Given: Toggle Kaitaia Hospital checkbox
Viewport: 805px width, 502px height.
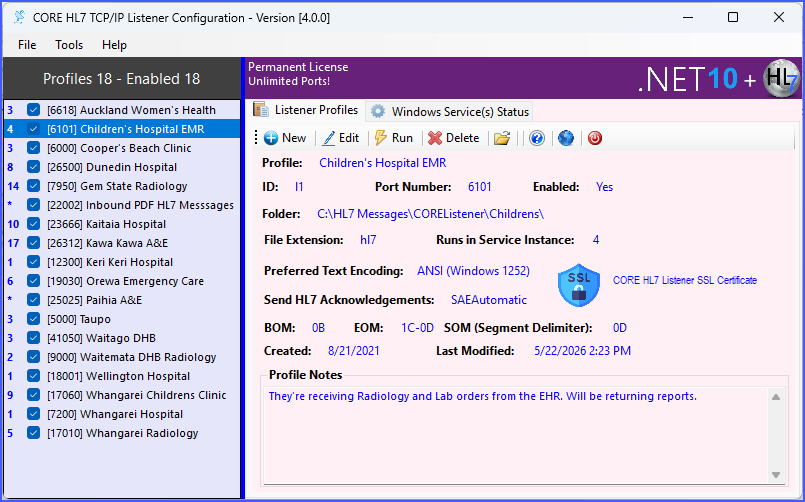Looking at the screenshot, I should [33, 224].
